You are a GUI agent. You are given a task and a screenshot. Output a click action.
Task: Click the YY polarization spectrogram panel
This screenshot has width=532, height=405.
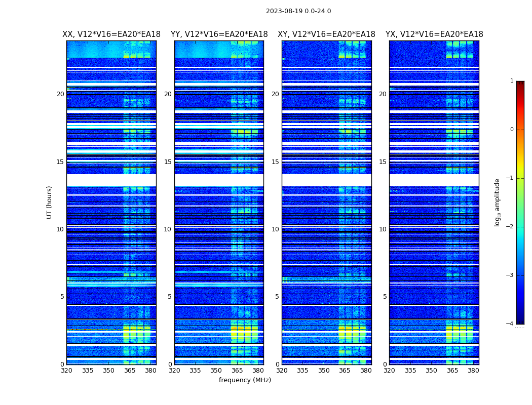[219, 202]
